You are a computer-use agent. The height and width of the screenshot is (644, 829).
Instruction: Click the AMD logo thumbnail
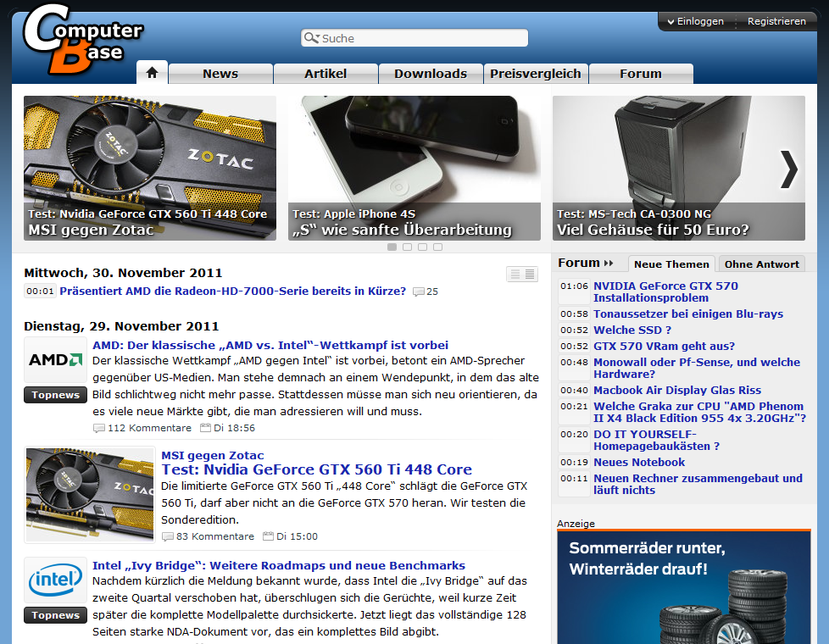point(55,360)
